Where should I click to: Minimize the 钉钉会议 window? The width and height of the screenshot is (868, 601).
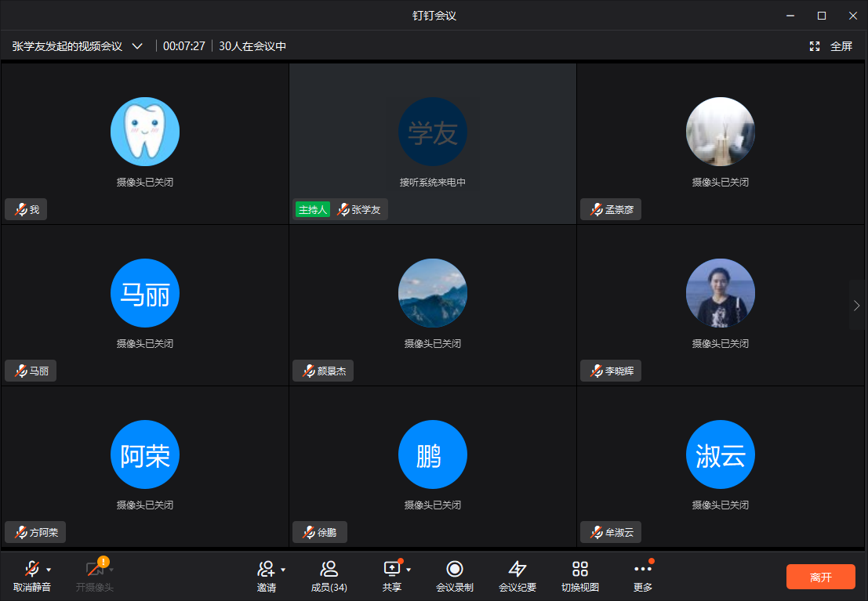click(x=790, y=16)
